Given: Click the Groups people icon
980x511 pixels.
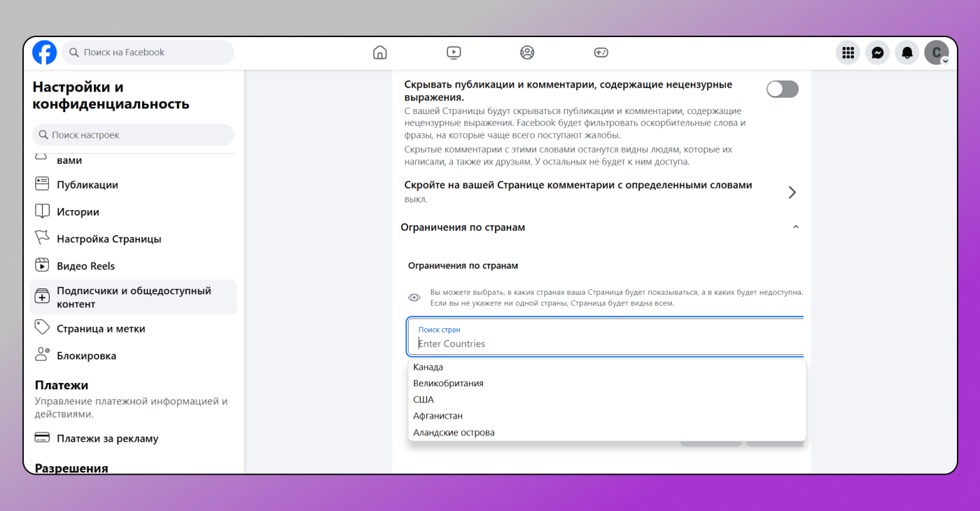Looking at the screenshot, I should tap(527, 52).
